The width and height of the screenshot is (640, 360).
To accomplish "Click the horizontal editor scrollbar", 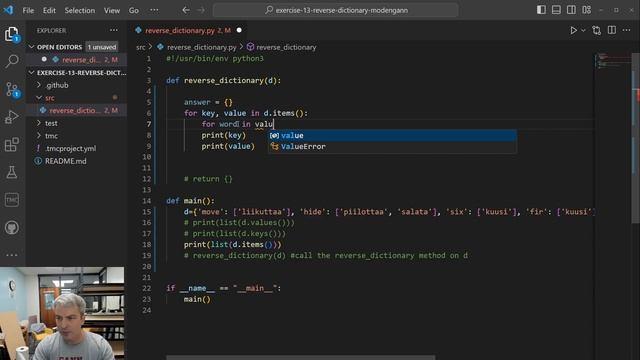I will coord(300,358).
